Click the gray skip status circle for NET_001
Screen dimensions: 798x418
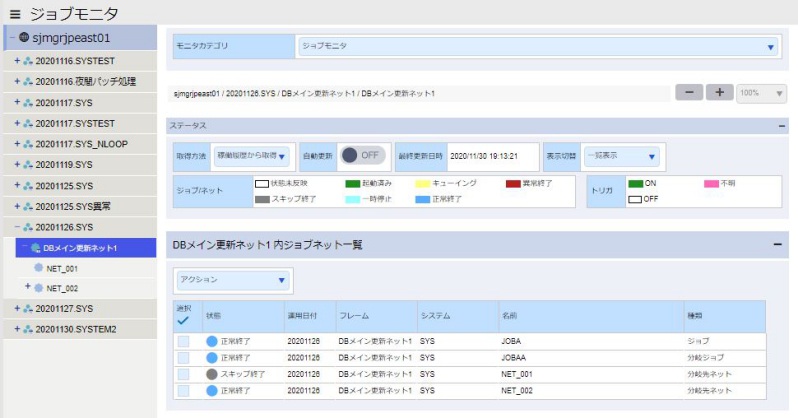pos(212,374)
